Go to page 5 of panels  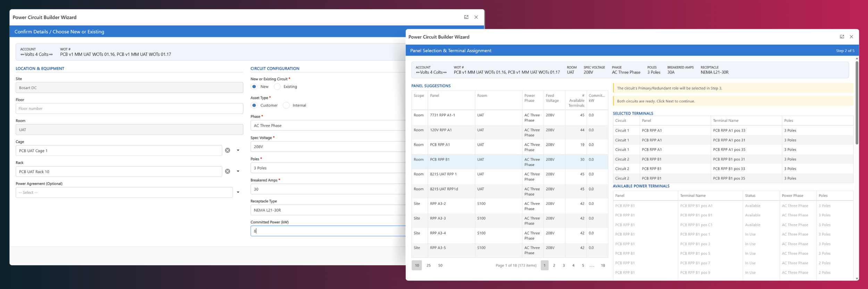coord(583,265)
